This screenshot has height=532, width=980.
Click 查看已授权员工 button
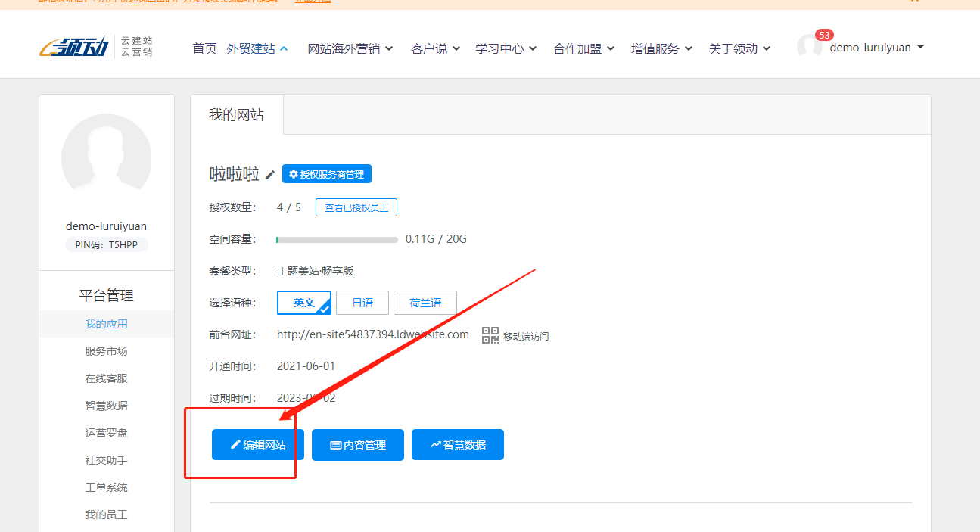[x=356, y=207]
